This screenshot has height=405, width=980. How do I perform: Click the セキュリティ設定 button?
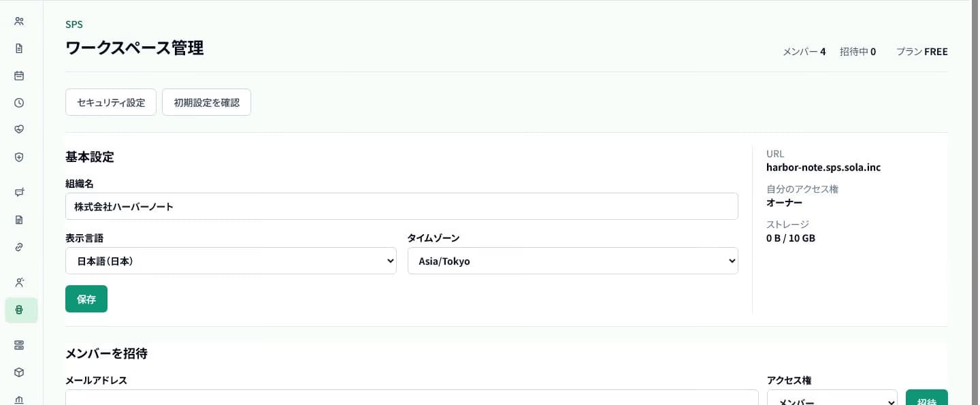[111, 102]
